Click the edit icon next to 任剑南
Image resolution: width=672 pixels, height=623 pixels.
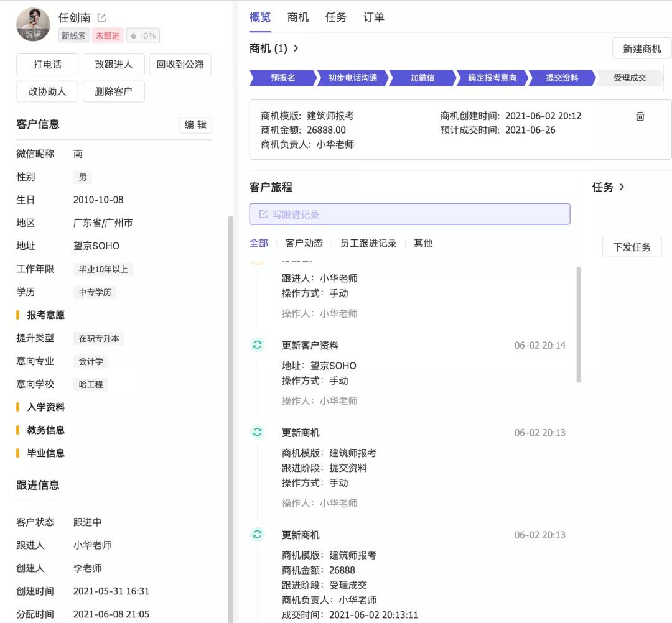(102, 18)
